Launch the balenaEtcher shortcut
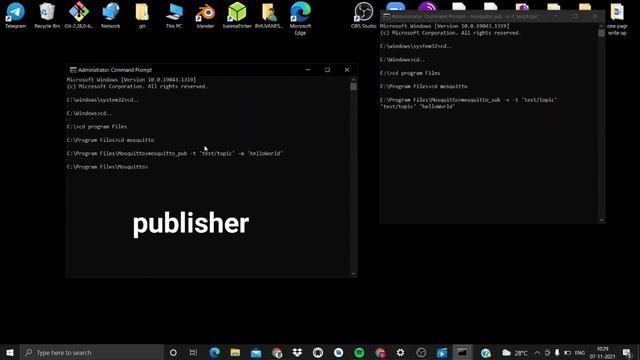The width and height of the screenshot is (640, 360). tap(237, 15)
